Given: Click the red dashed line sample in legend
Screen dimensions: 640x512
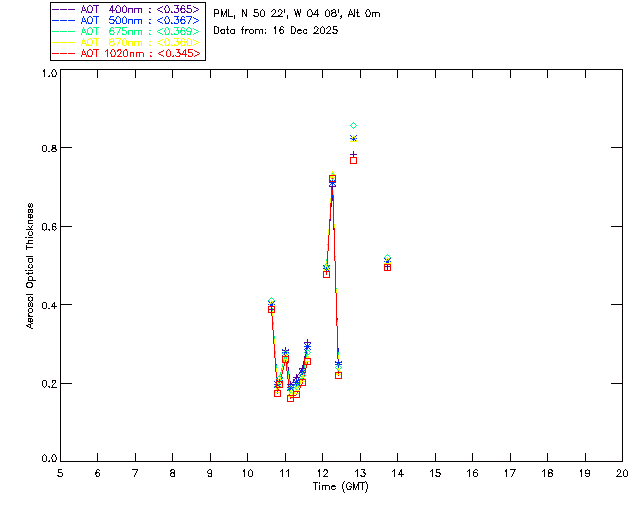Looking at the screenshot, I should [64, 53].
